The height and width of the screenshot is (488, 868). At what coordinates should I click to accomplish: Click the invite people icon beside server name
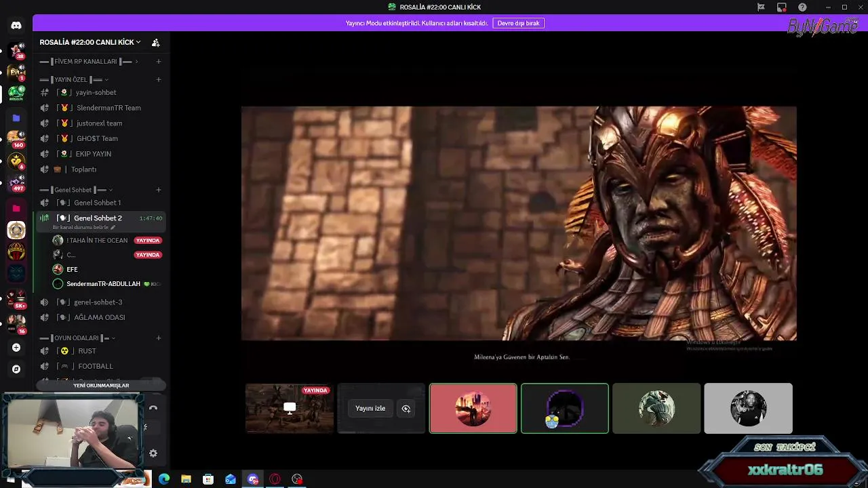point(156,42)
